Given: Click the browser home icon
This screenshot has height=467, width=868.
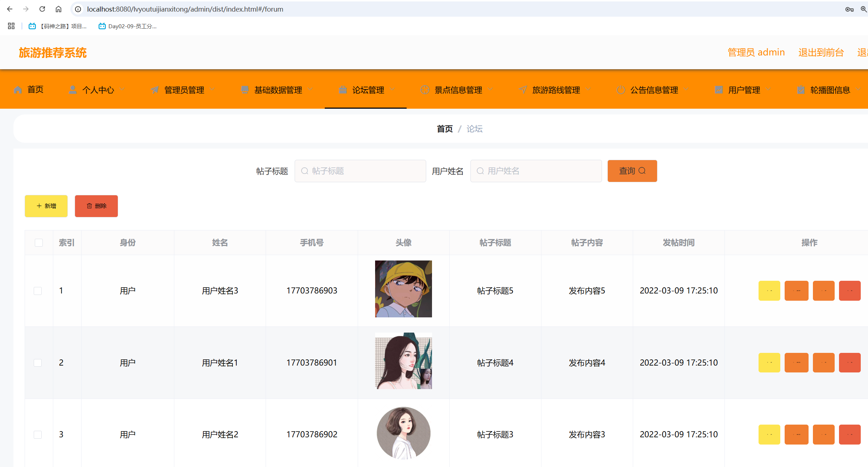Looking at the screenshot, I should click(x=58, y=9).
